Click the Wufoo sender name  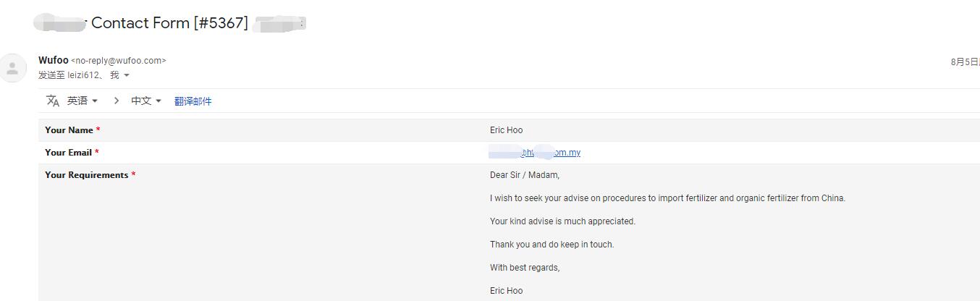click(x=54, y=60)
